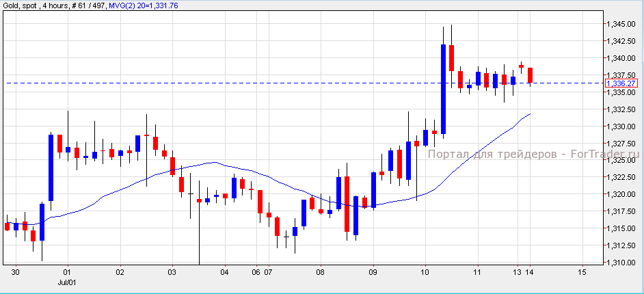Viewport: 644px width, 294px height.
Task: Select the 1,310.00 price axis label
Action: click(621, 263)
